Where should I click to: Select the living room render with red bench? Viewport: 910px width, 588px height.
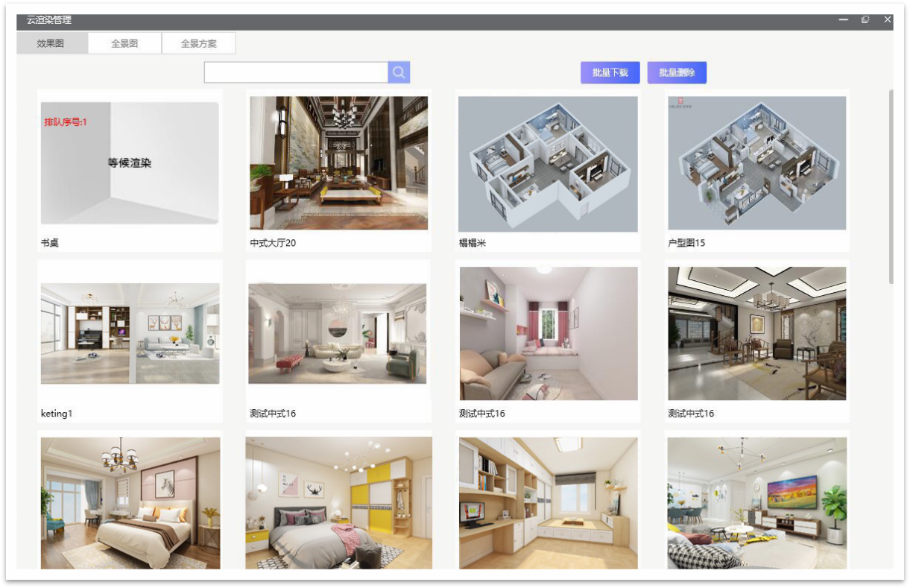click(338, 334)
